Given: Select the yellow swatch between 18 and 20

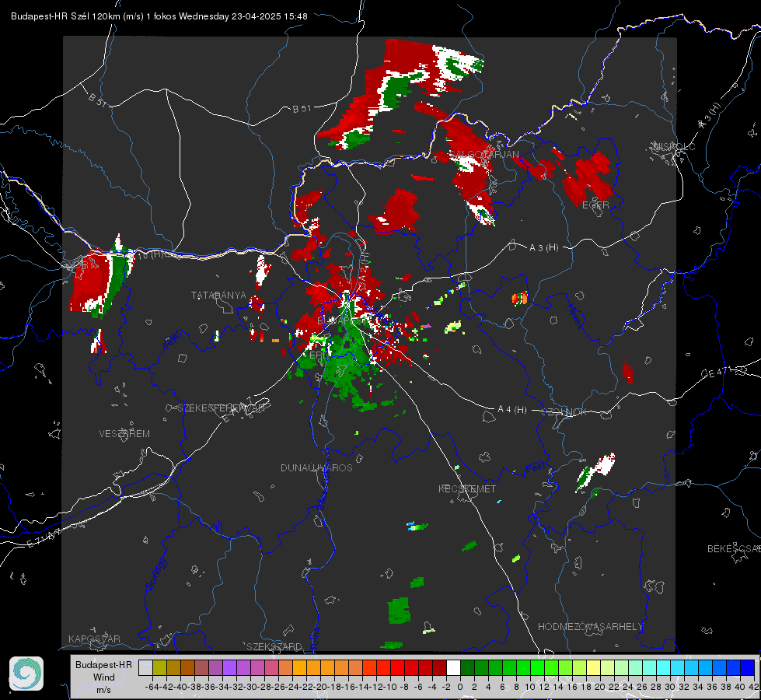Looking at the screenshot, I should pyautogui.click(x=593, y=668).
